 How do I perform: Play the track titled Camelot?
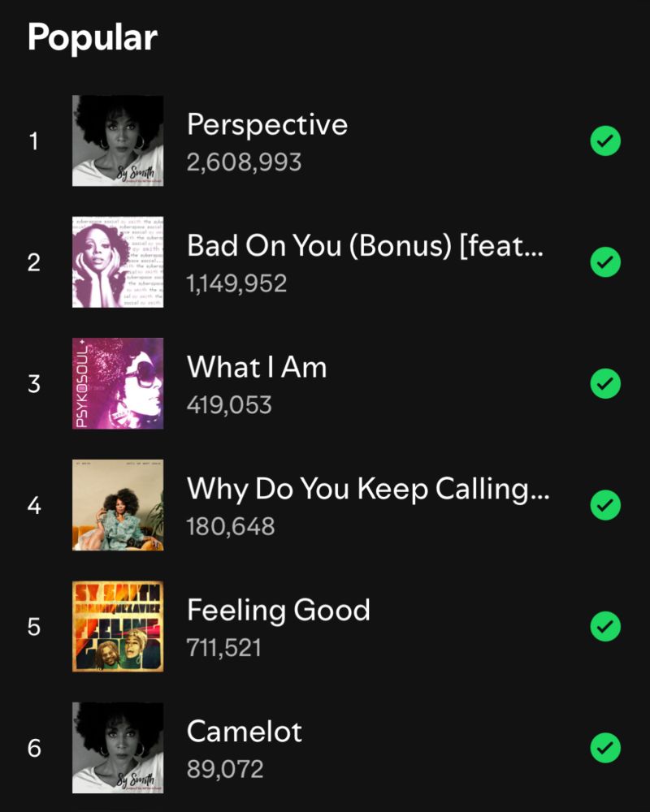[245, 732]
